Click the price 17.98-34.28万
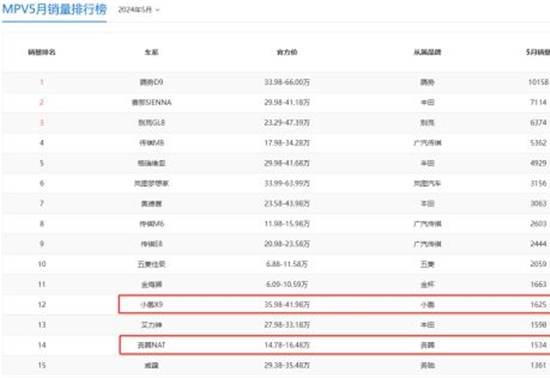 287,143
